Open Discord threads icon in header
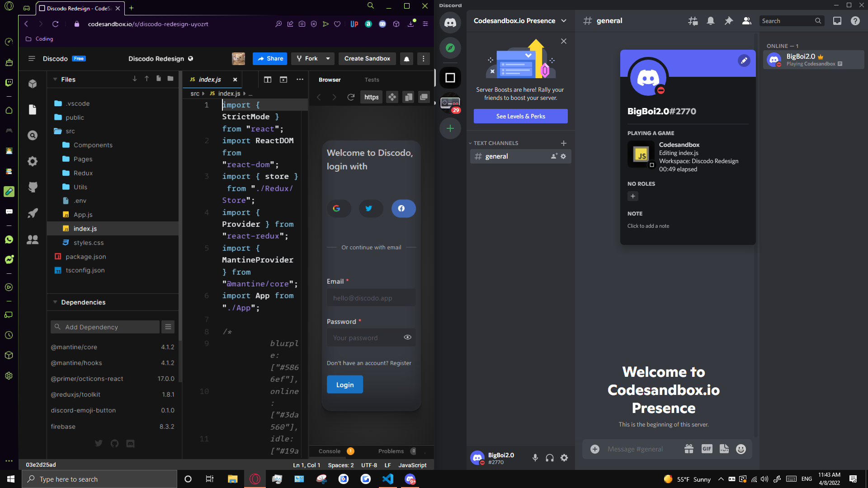The image size is (868, 488). 693,21
